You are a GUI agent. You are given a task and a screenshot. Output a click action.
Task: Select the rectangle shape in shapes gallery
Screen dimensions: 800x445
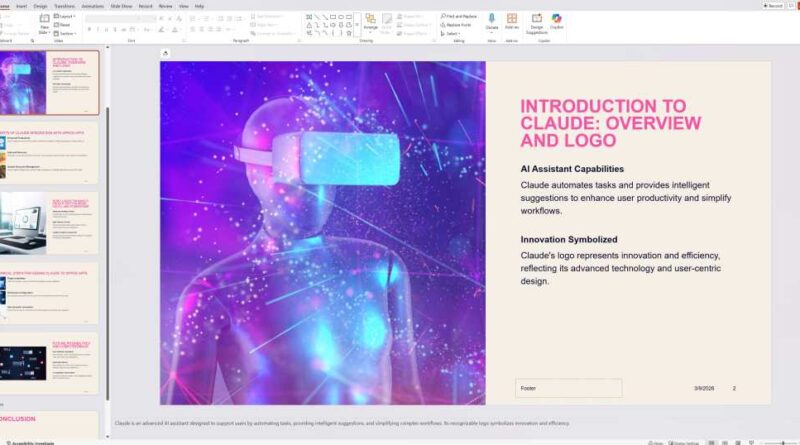click(x=333, y=17)
